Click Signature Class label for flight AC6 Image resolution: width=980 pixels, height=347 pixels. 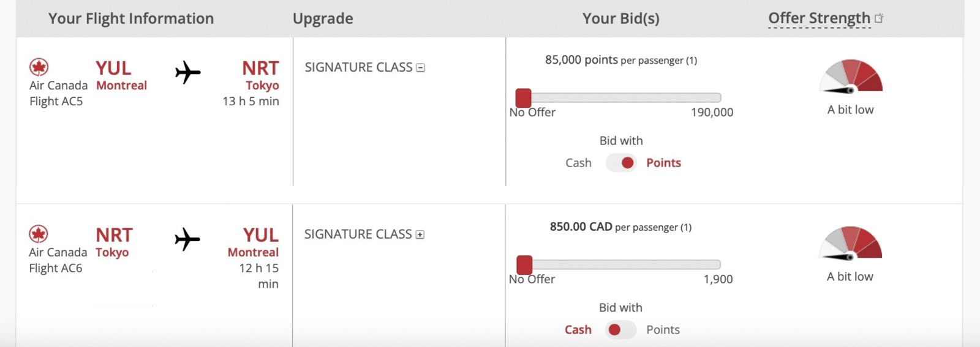(x=358, y=234)
